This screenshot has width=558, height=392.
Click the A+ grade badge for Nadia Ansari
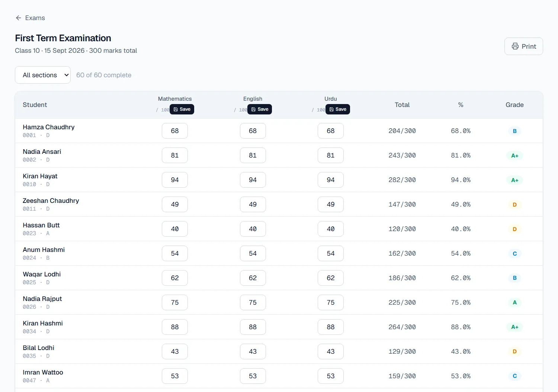click(515, 156)
